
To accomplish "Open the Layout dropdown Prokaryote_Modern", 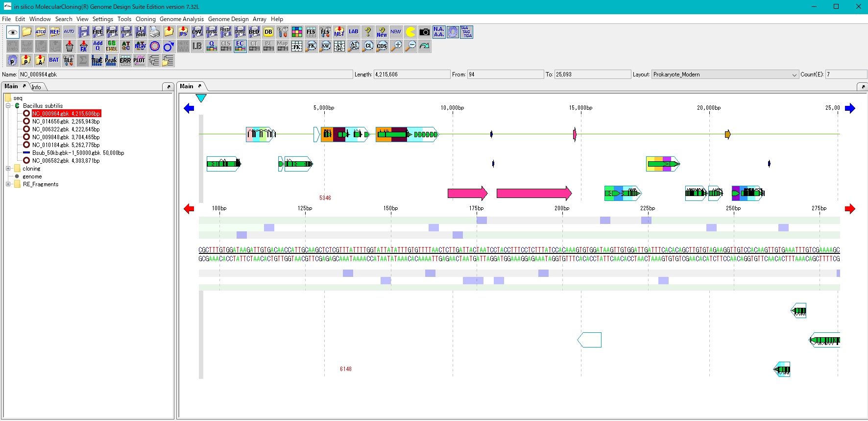I will pos(725,74).
